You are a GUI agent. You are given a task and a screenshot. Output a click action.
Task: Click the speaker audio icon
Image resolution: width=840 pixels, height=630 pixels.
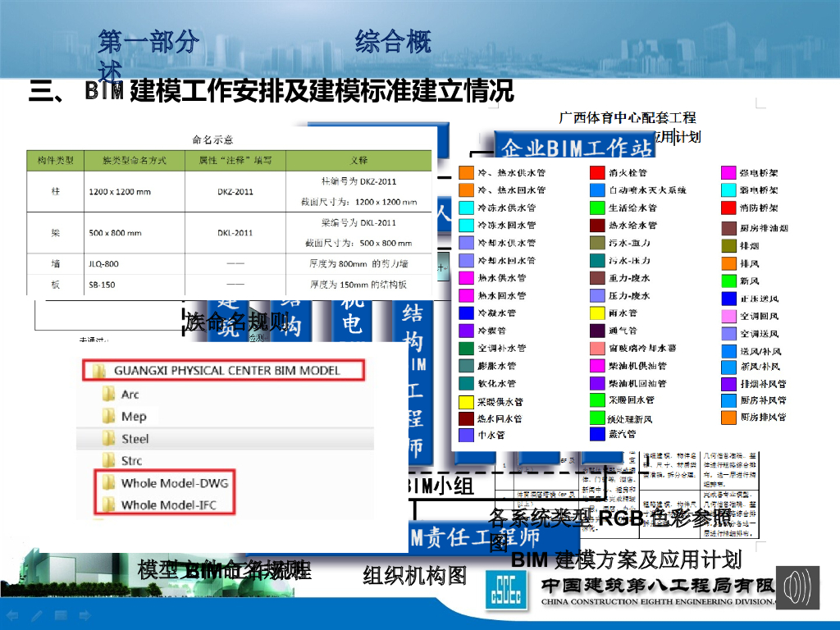pyautogui.click(x=797, y=587)
